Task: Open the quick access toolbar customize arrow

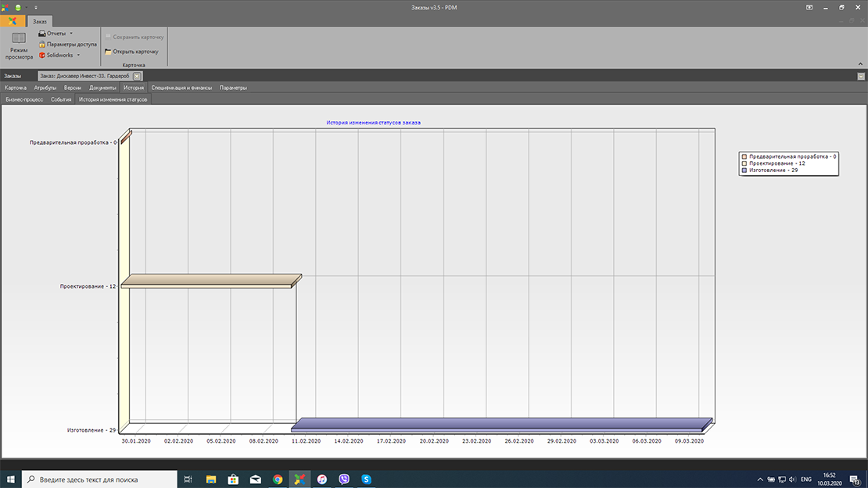Action: coord(36,8)
